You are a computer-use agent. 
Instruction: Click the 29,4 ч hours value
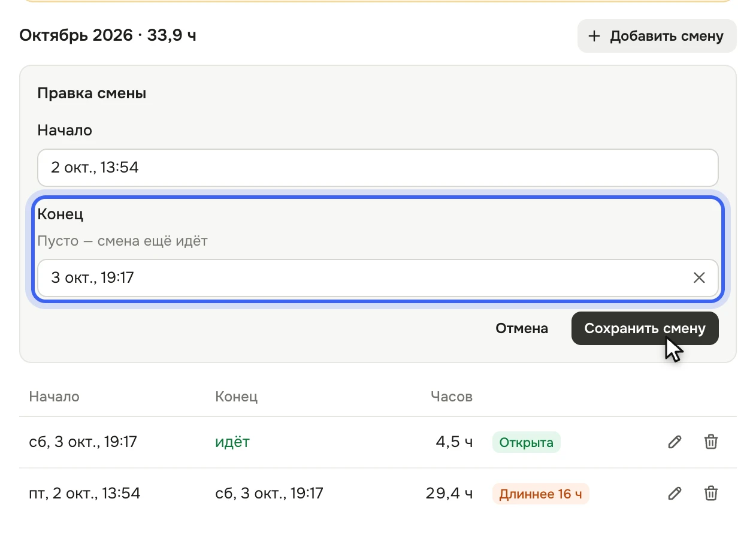pos(449,494)
